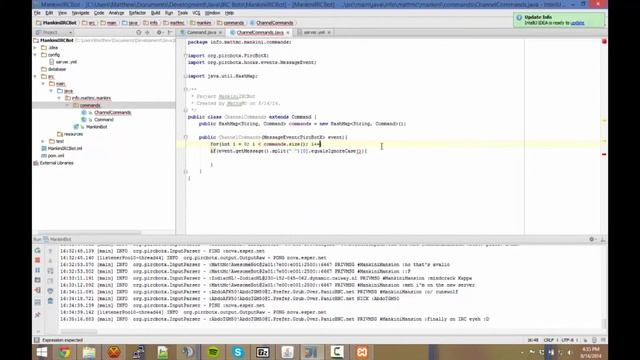Select pom.xml in the project tree
This screenshot has width=640, height=360.
56,156
